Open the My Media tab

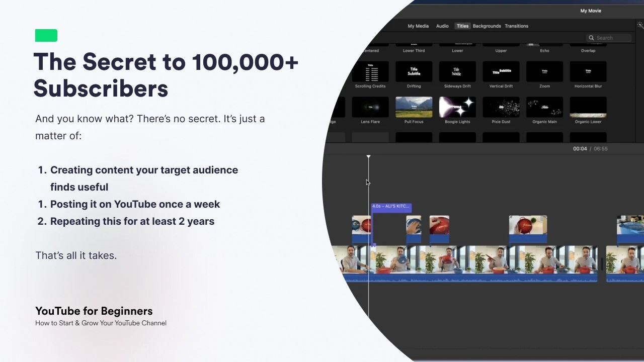pos(418,26)
